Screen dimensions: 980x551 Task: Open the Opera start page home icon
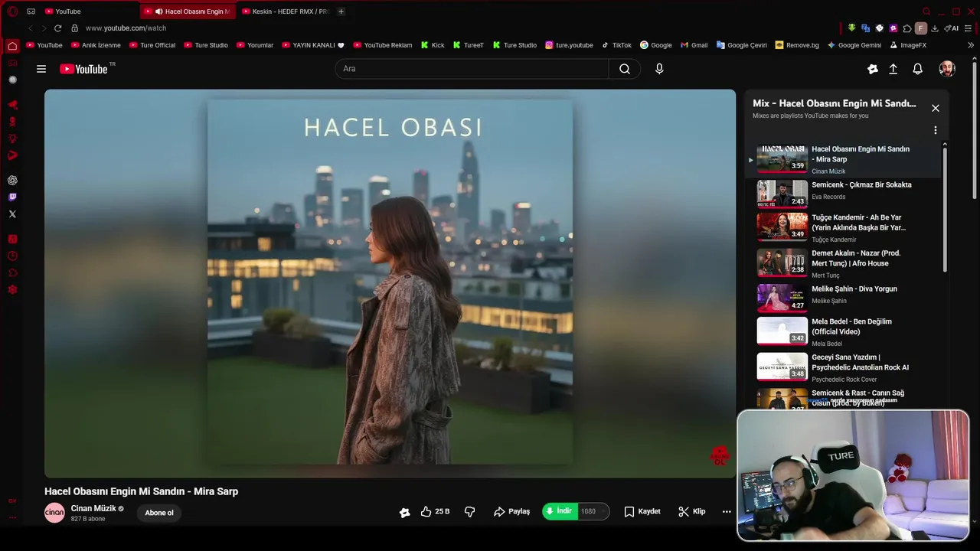tap(12, 46)
